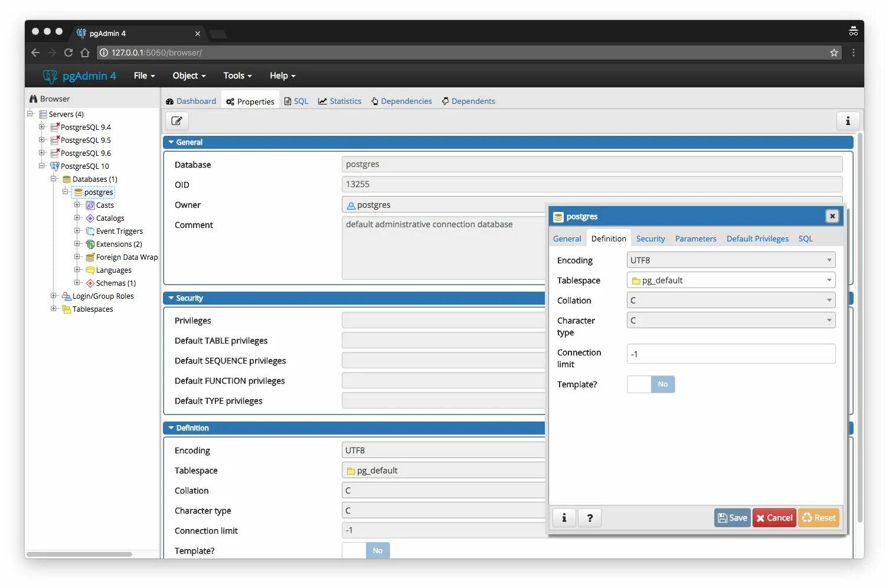This screenshot has height=588, width=889.
Task: Cancel the postgres dialog
Action: click(774, 518)
